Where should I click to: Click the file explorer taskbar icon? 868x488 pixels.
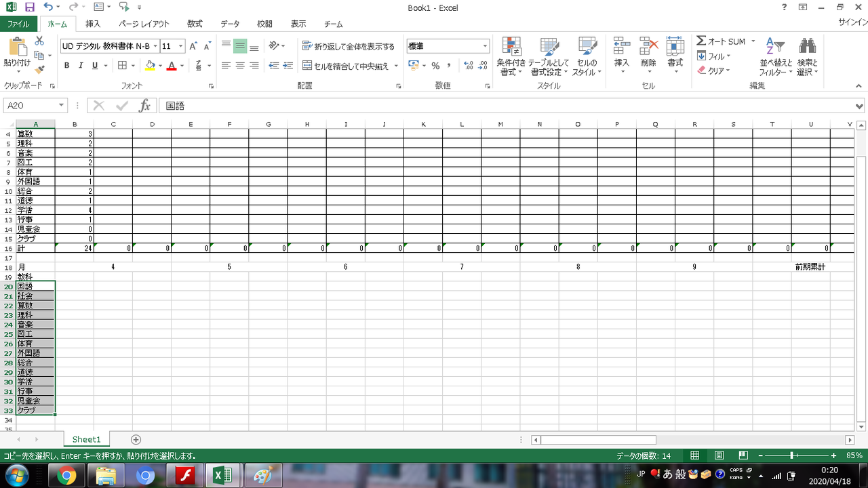(106, 476)
